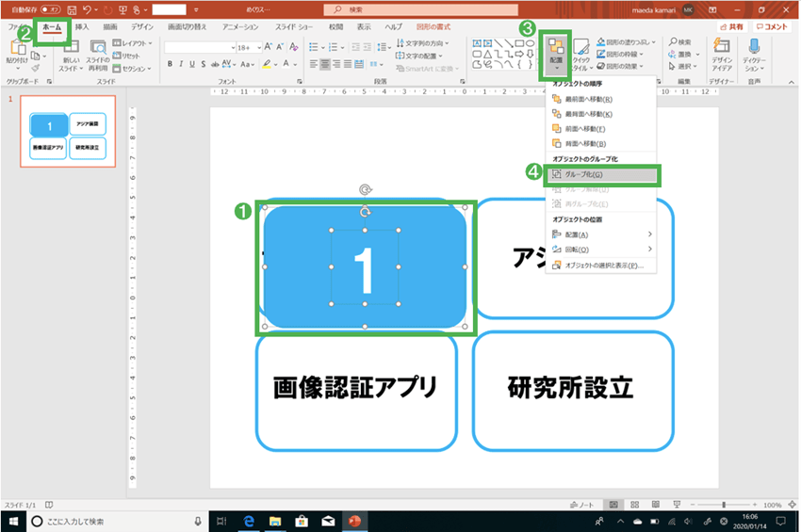This screenshot has width=801, height=532.
Task: Click the 共有 share button
Action: (731, 26)
